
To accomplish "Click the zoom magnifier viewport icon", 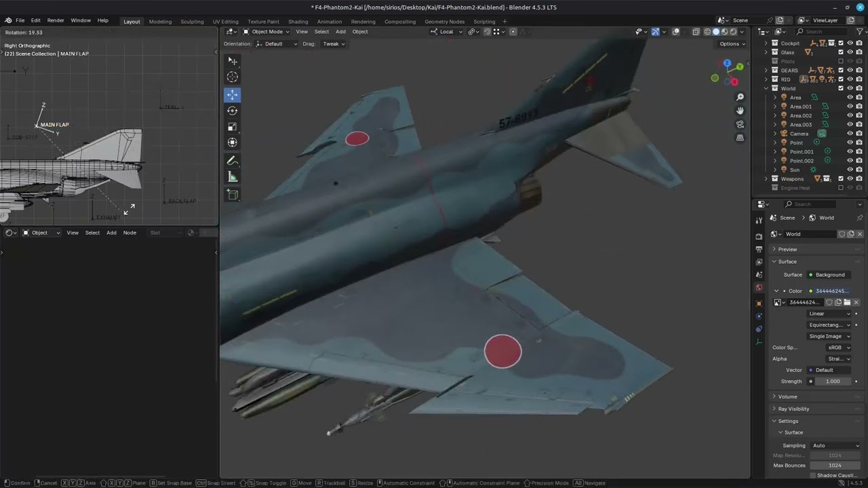I will click(x=740, y=98).
